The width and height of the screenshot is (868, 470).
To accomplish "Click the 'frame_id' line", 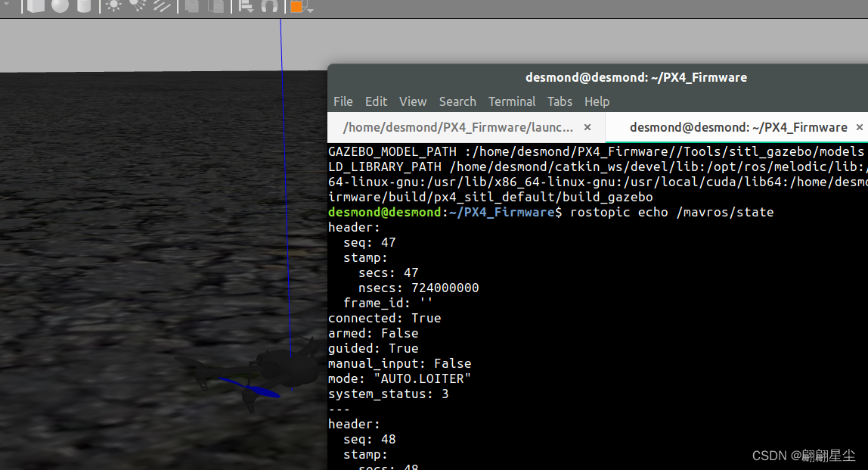I will [387, 303].
